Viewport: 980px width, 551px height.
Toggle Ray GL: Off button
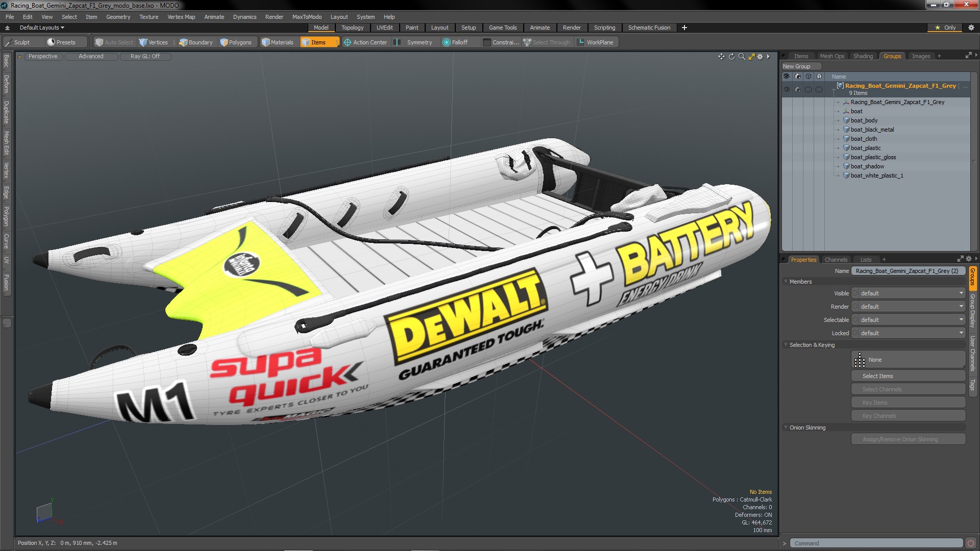(145, 57)
